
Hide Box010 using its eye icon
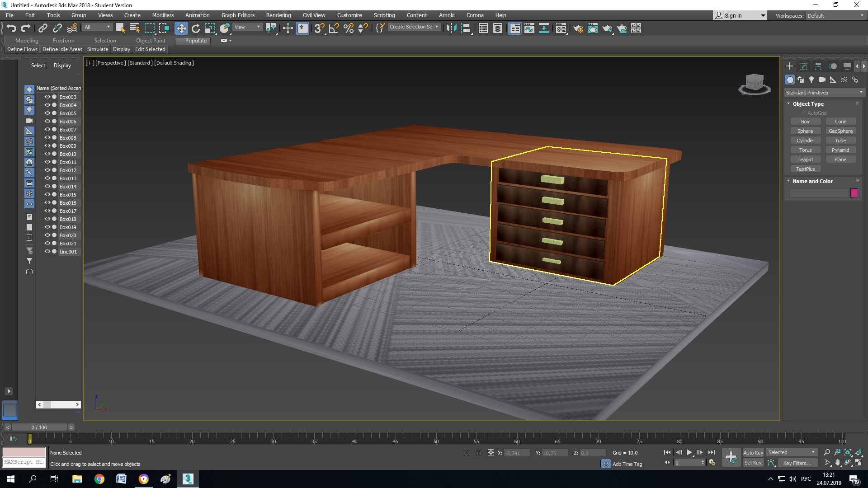[x=47, y=154]
